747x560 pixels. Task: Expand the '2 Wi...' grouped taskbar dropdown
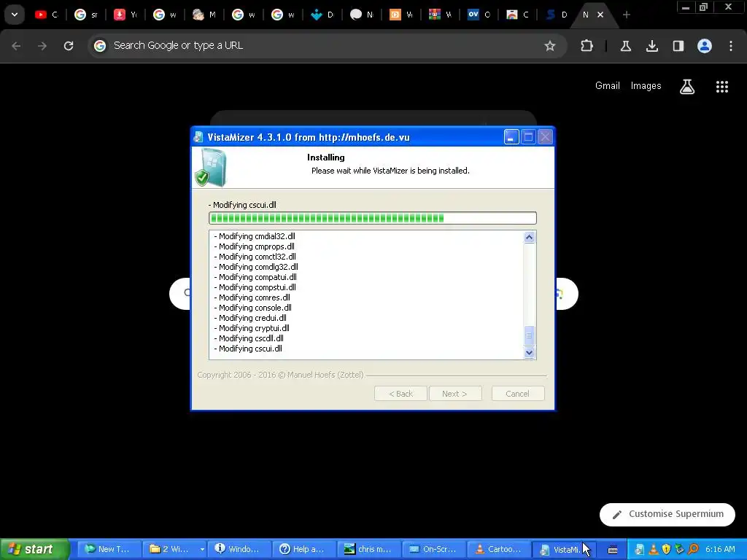pyautogui.click(x=202, y=549)
